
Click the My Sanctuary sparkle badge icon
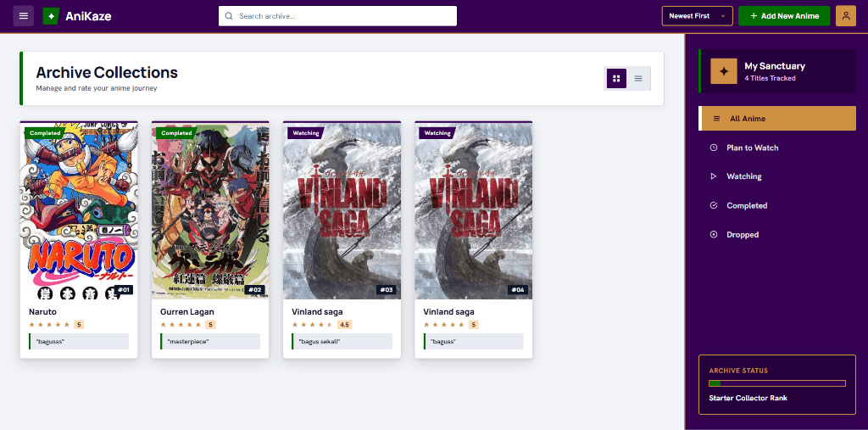[725, 71]
